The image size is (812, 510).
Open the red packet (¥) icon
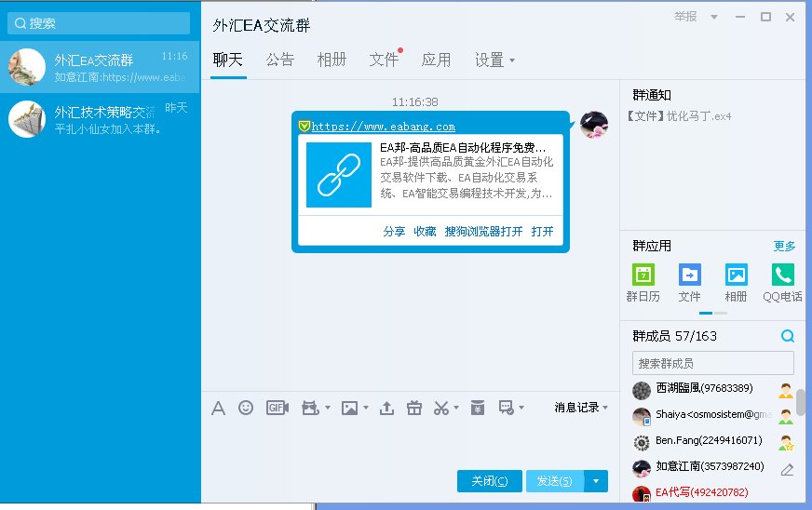[x=478, y=408]
